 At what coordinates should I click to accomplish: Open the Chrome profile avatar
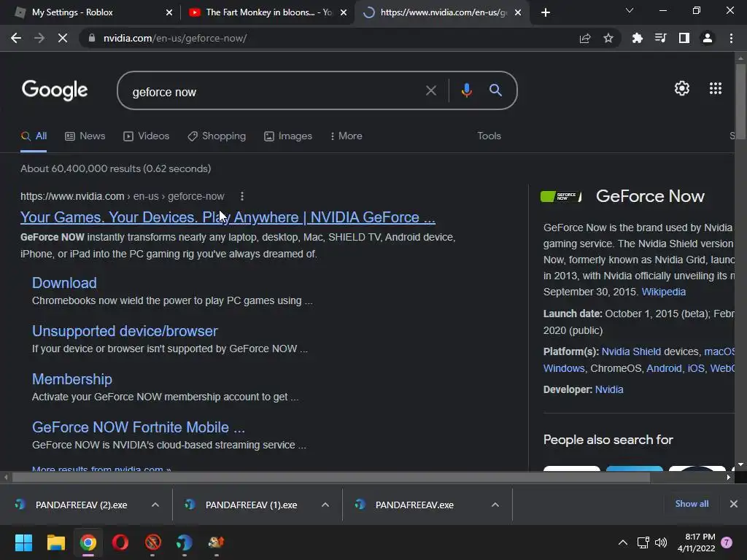point(708,38)
